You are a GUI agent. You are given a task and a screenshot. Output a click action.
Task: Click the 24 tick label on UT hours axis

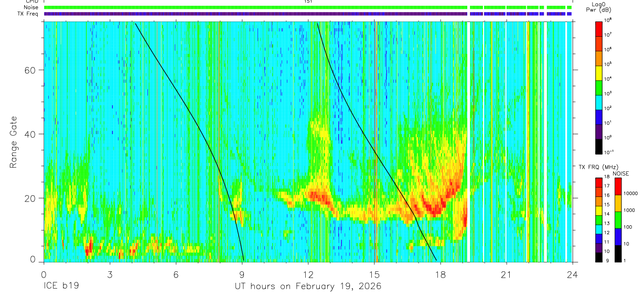coord(572,274)
